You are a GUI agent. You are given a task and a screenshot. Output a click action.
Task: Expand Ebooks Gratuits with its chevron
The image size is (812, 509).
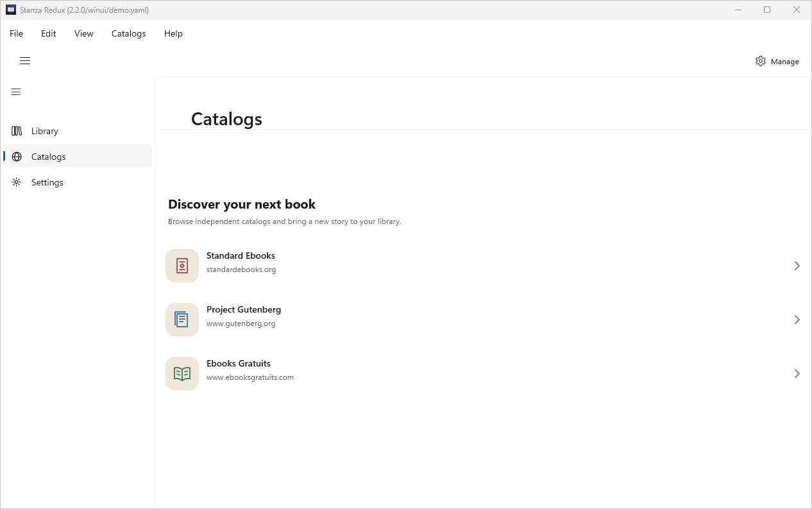pyautogui.click(x=797, y=374)
